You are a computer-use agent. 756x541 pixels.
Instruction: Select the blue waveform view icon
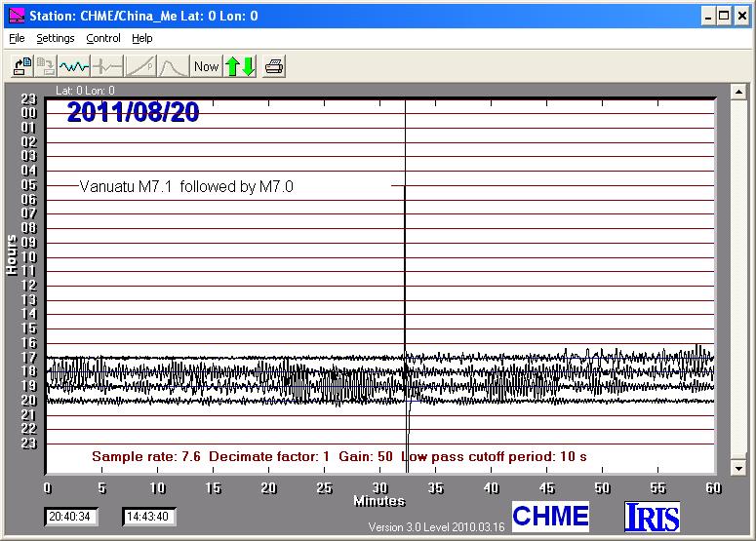74,66
